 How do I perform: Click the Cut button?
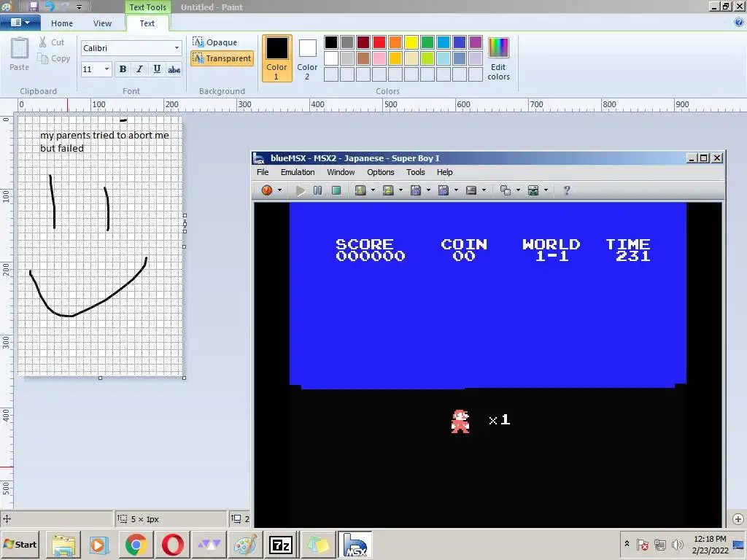pos(52,42)
